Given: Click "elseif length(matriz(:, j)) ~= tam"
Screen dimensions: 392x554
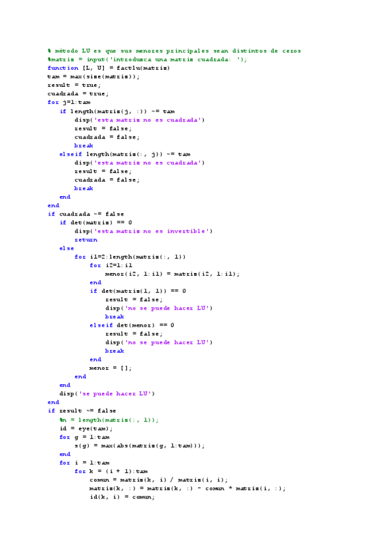Looking at the screenshot, I should pyautogui.click(x=125, y=154).
